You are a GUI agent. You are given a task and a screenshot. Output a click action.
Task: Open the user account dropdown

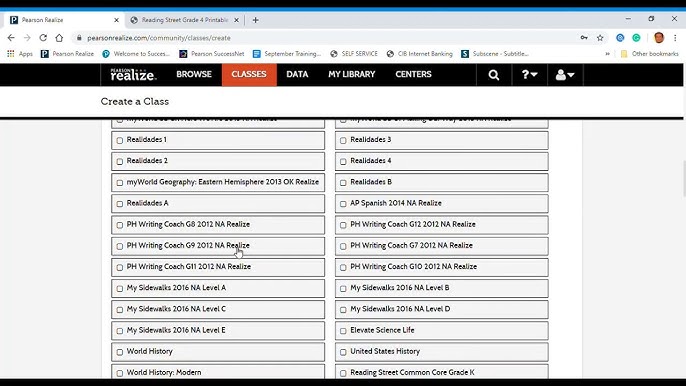click(x=565, y=75)
